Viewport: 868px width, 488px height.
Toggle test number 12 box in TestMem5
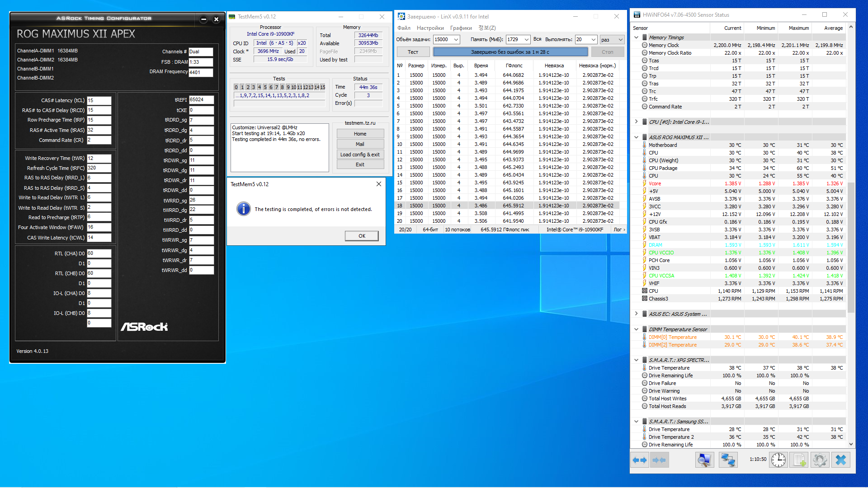[305, 87]
